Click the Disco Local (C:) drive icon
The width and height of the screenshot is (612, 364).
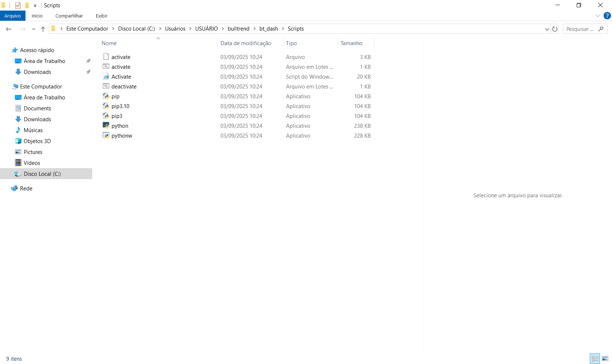(18, 174)
